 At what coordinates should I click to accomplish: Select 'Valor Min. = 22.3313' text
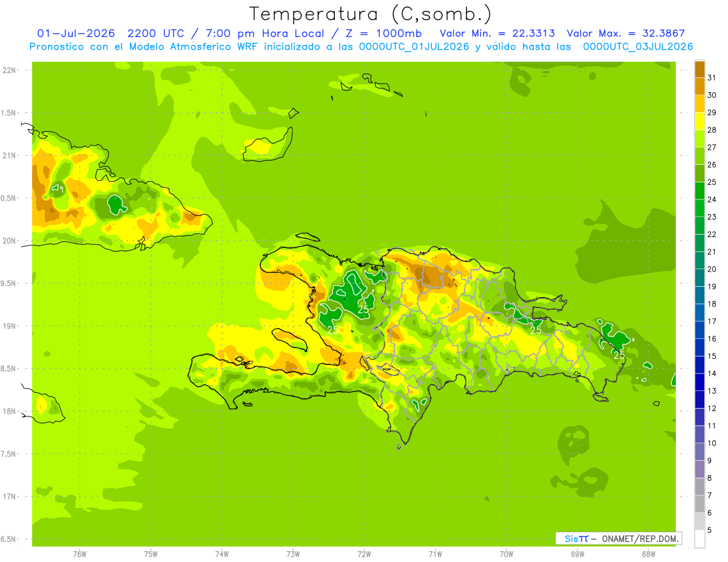(x=497, y=33)
